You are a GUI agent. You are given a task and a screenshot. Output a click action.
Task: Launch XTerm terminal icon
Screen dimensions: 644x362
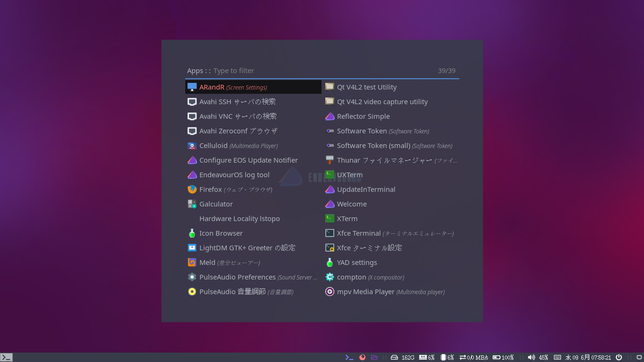(x=330, y=219)
